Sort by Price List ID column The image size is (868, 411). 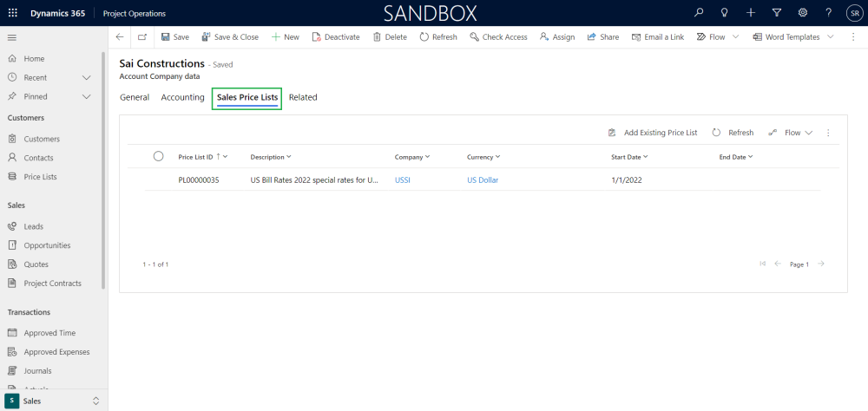pos(203,157)
